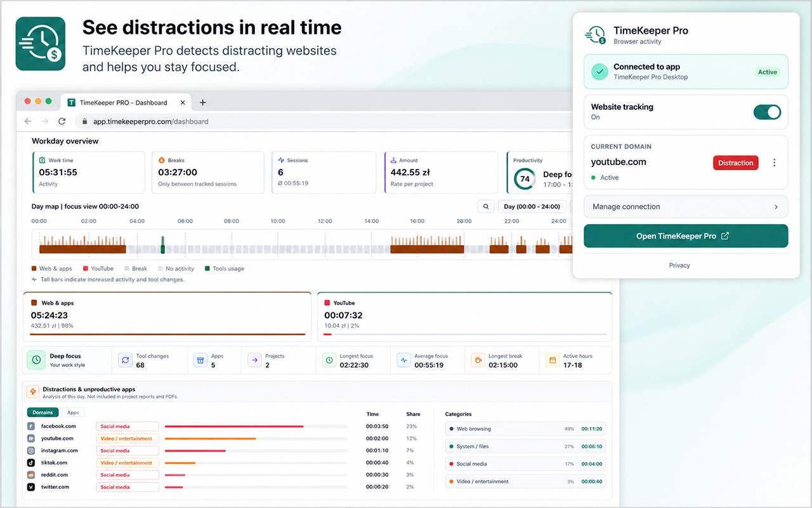Click the Apps stat icon
The image size is (812, 508).
(200, 360)
